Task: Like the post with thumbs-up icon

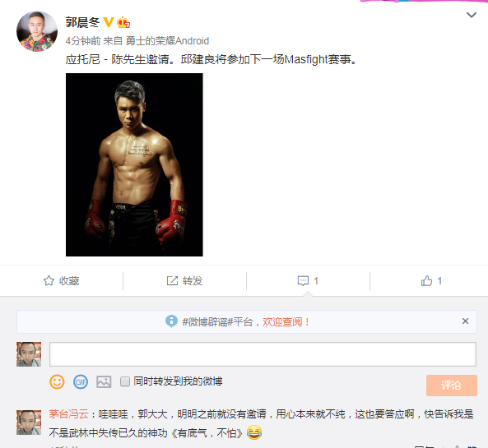Action: pyautogui.click(x=426, y=281)
